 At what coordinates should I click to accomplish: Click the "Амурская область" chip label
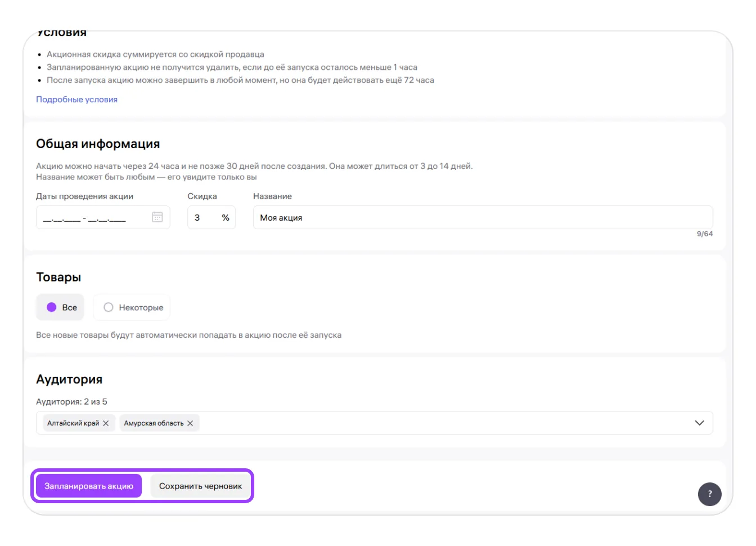pos(154,423)
